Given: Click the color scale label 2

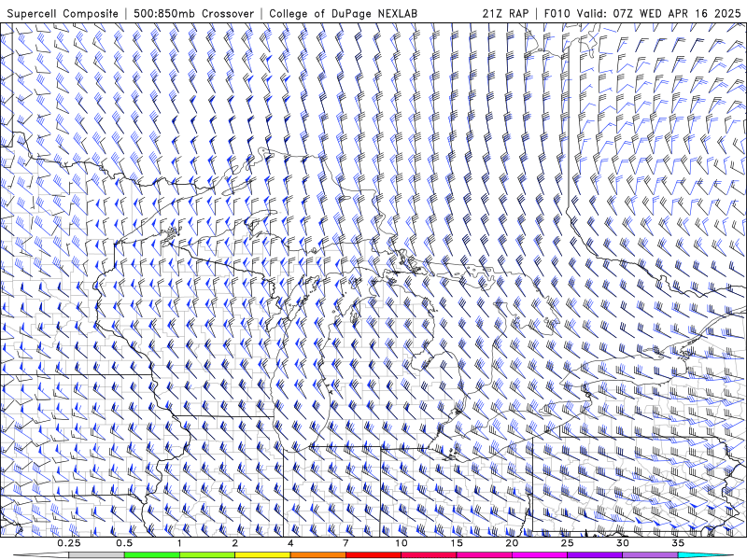Looking at the screenshot, I should 235,543.
